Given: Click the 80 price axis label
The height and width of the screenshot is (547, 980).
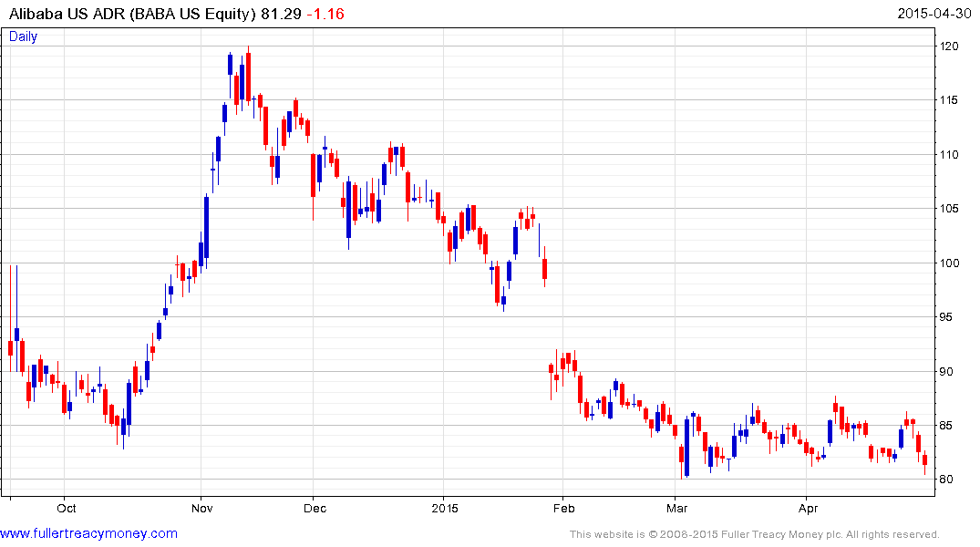Looking at the screenshot, I should 945,480.
